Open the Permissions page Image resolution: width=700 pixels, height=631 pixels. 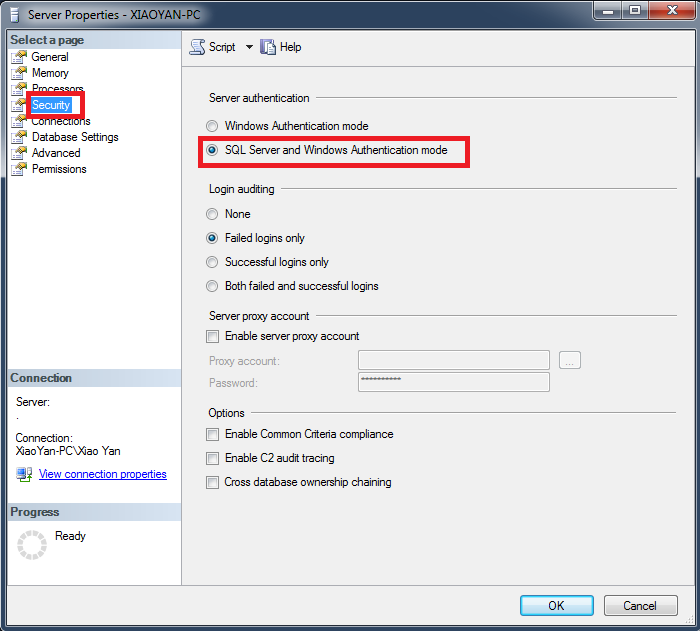(59, 169)
